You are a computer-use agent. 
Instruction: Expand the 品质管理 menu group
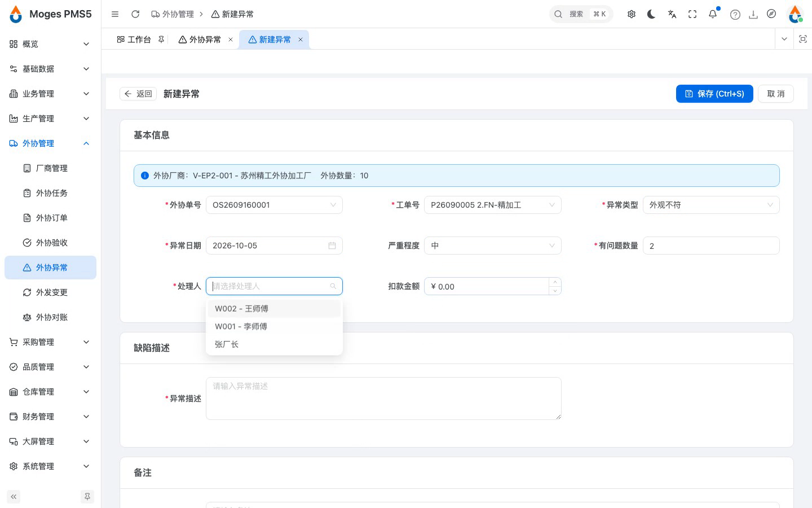51,367
